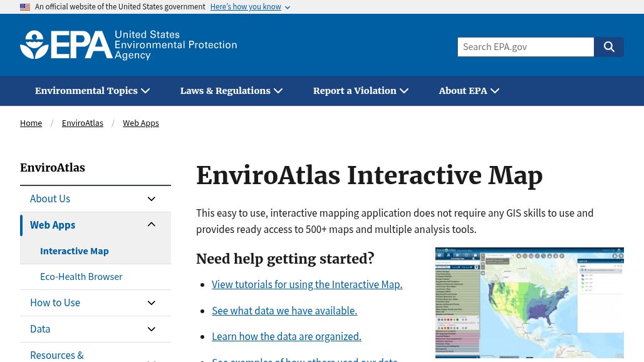644x362 pixels.
Task: Expand the Data section with its chevron
Action: [x=151, y=329]
